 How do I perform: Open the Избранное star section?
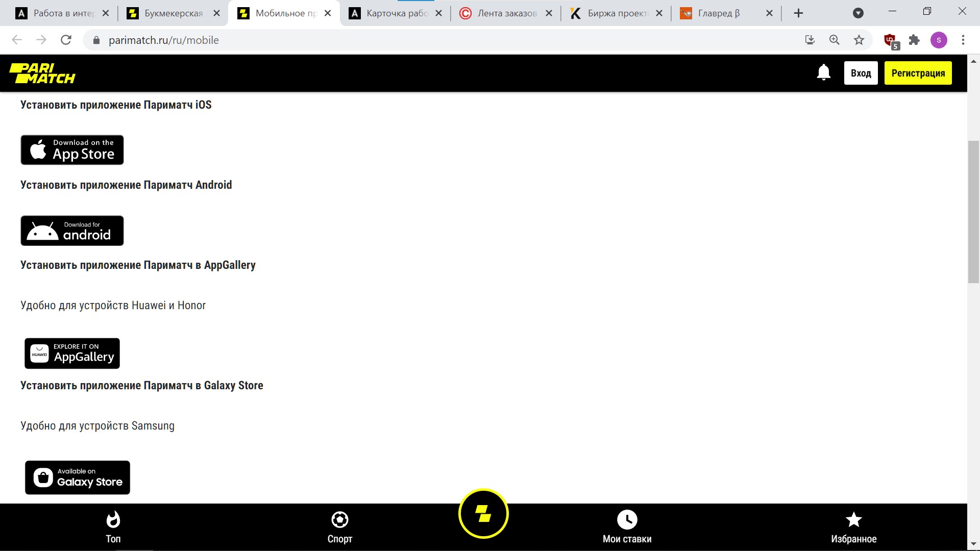pos(854,528)
